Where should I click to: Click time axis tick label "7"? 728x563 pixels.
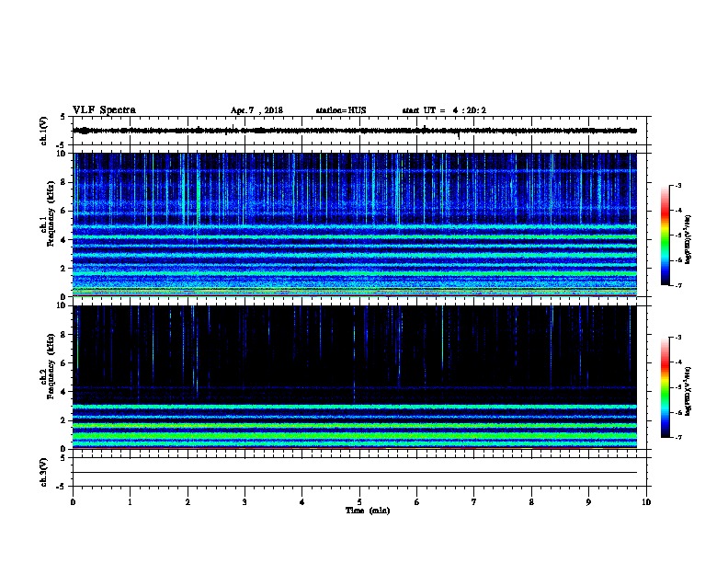(x=474, y=502)
